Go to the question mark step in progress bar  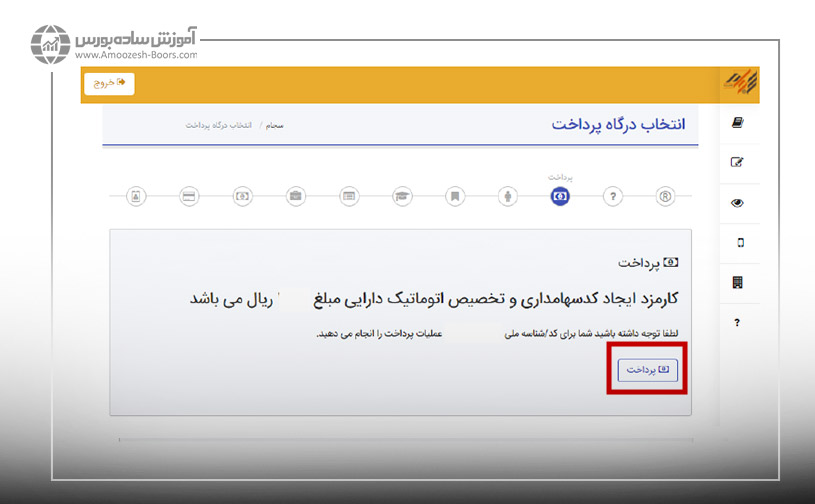(x=614, y=196)
